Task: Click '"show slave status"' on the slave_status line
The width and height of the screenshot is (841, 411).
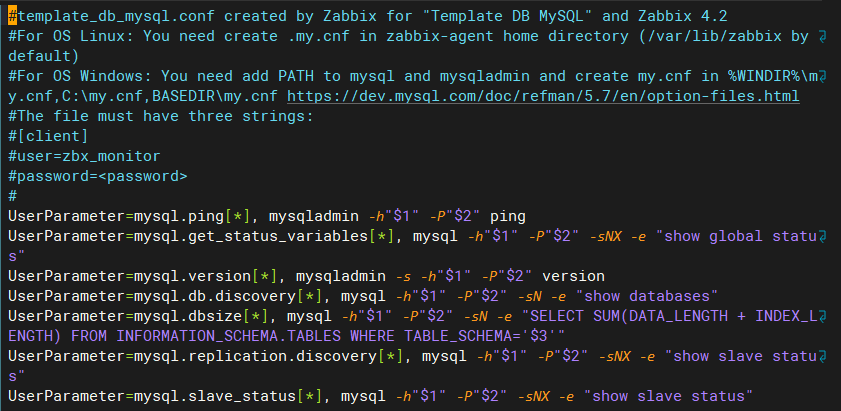Action: tap(668, 397)
